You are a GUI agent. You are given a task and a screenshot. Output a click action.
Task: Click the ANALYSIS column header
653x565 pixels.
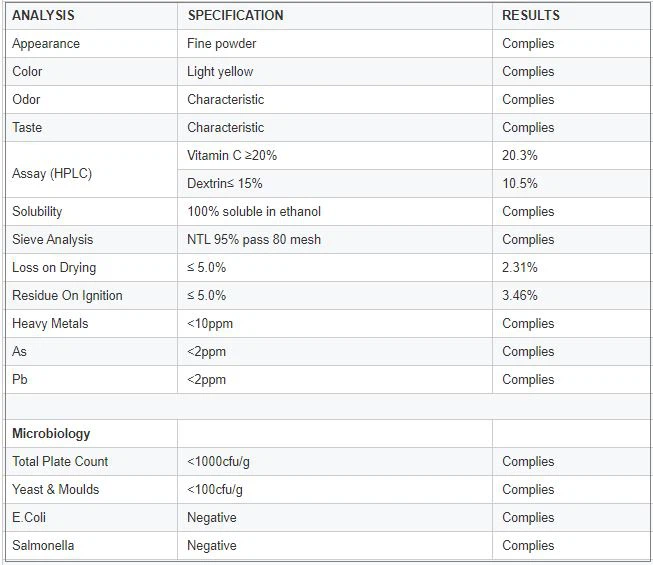pyautogui.click(x=43, y=16)
